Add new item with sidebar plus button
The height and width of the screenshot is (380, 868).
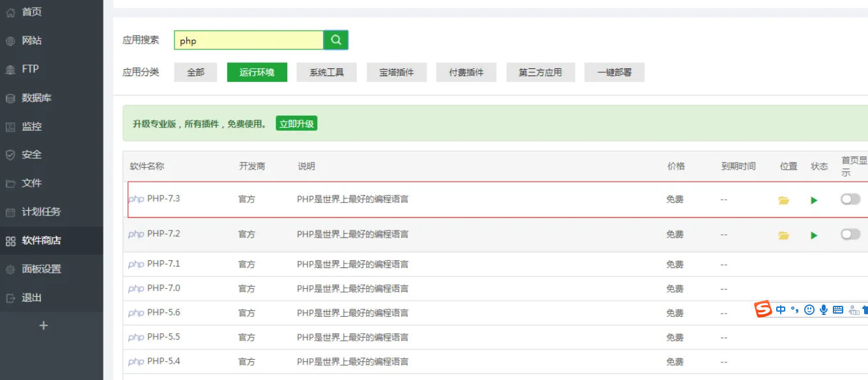click(44, 325)
